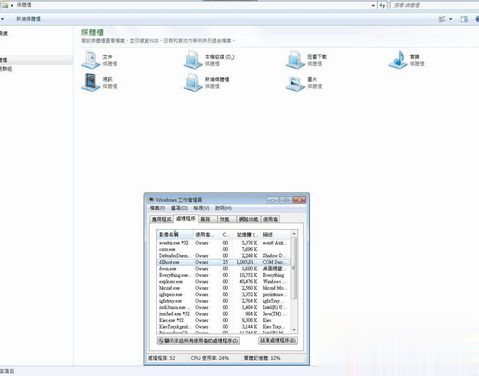
Task: Open the 圖片 pictures library icon
Action: [x=295, y=83]
